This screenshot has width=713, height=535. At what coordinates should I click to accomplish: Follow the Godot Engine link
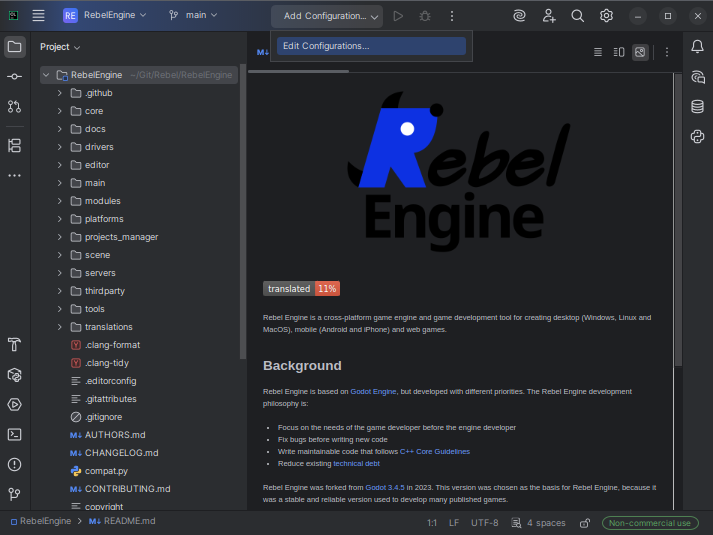tap(373, 391)
